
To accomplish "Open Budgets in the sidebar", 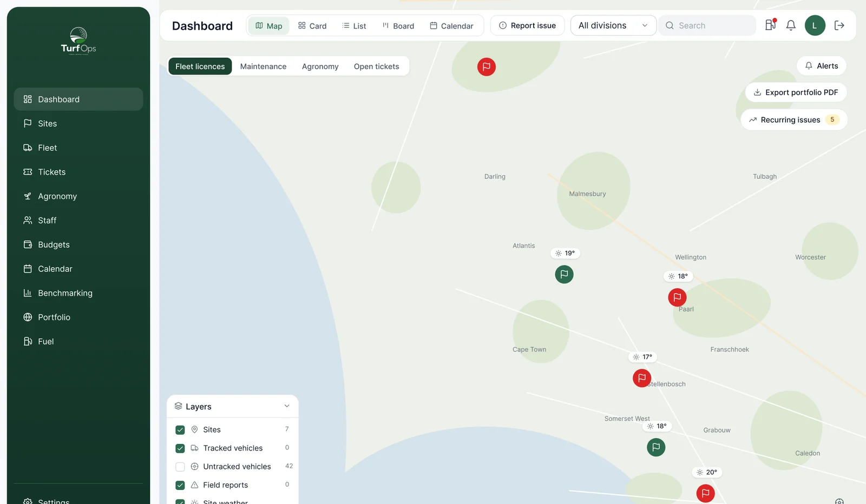I will tap(78, 245).
